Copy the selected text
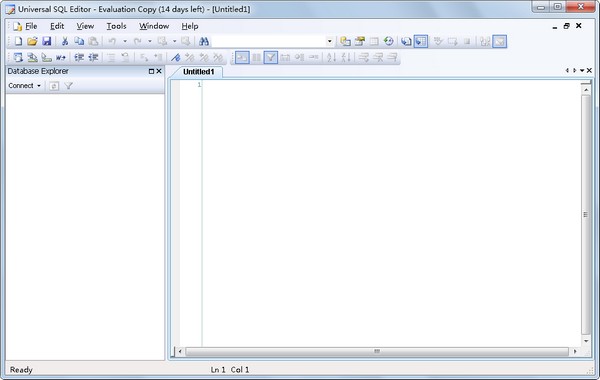 coord(79,41)
